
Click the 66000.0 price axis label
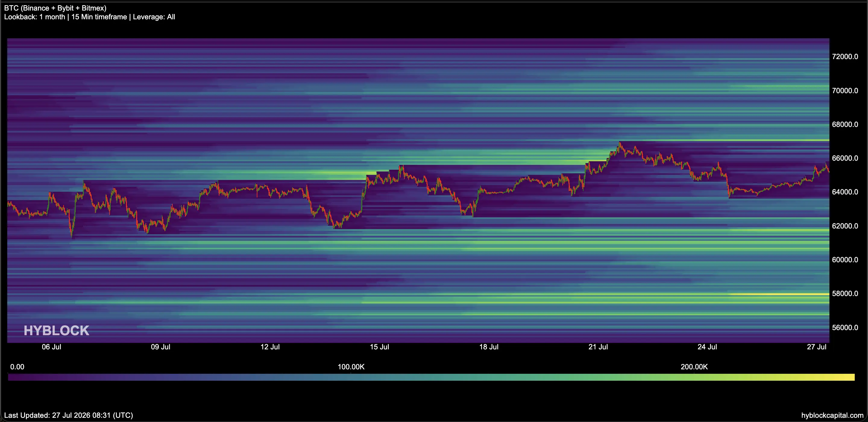coord(845,158)
